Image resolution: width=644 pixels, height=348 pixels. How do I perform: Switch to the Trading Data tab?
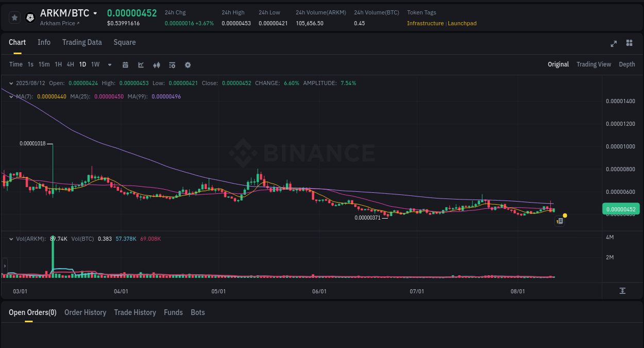point(82,42)
